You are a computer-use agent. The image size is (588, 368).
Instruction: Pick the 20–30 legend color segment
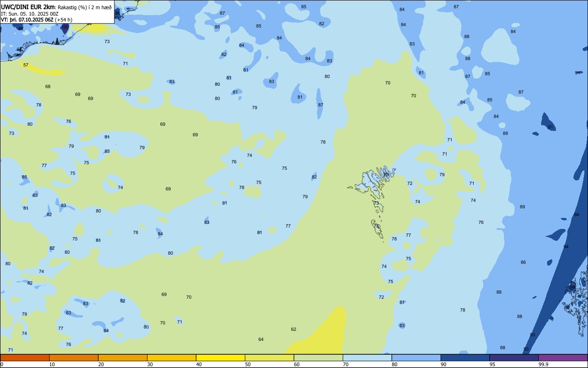[x=123, y=357]
